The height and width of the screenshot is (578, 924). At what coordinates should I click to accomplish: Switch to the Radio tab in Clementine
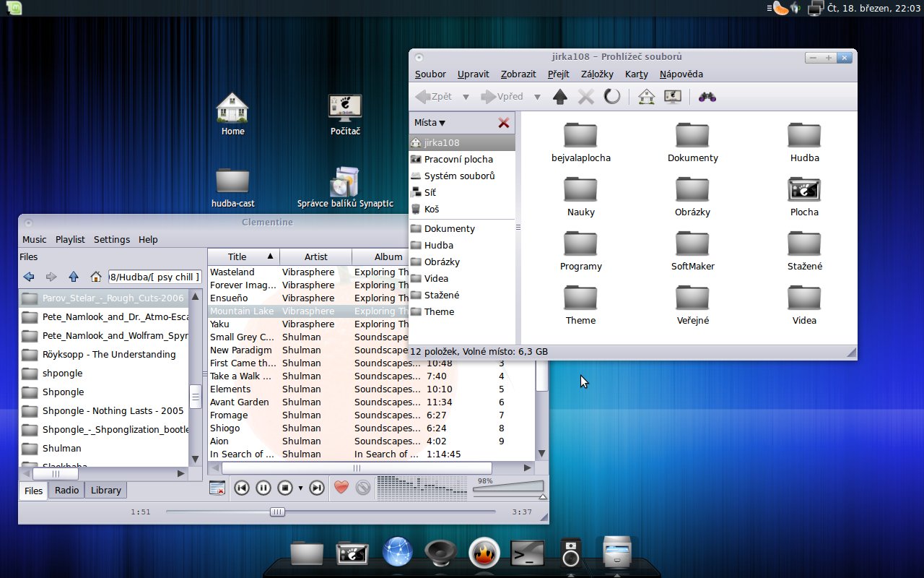click(x=66, y=490)
